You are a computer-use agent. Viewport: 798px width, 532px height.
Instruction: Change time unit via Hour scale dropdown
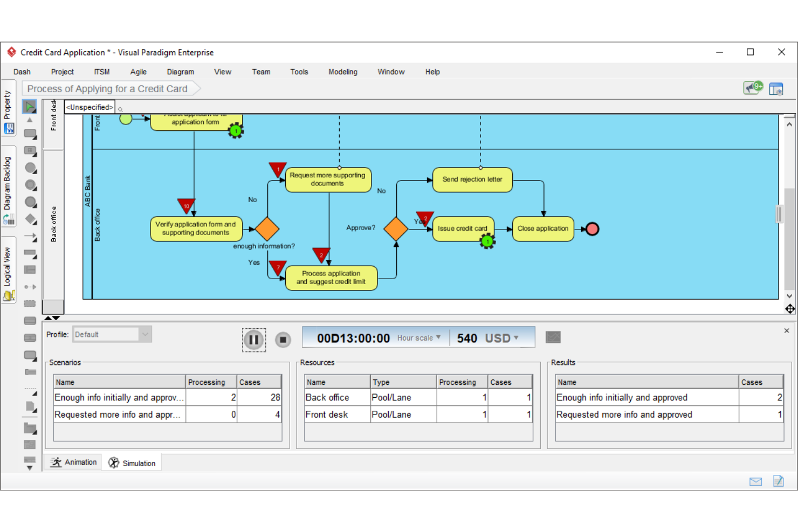(x=420, y=337)
